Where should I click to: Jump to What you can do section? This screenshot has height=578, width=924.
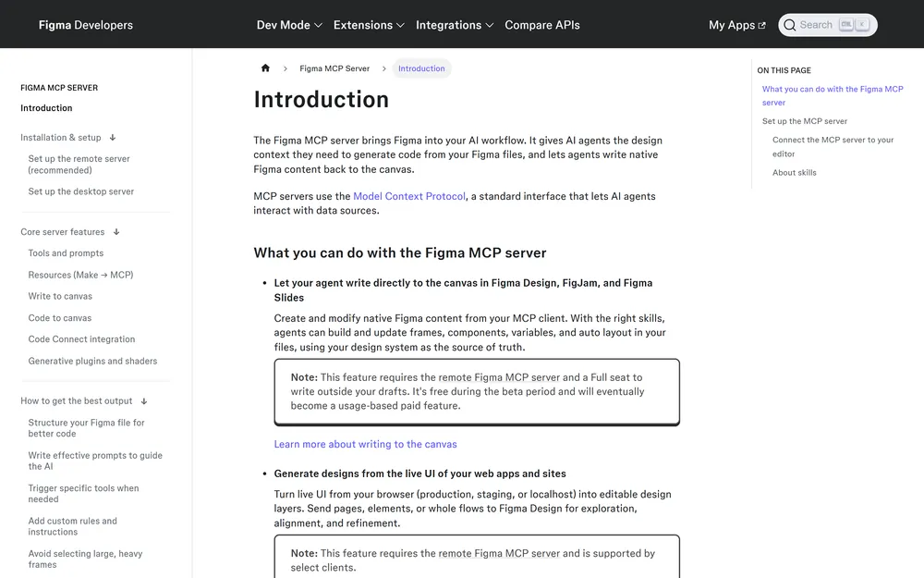pos(833,95)
